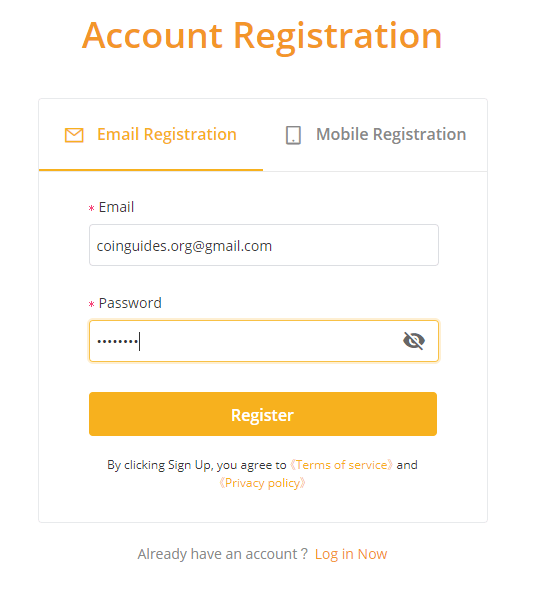Click the orange underline under Email Registration
This screenshot has height=594, width=552.
(x=151, y=170)
